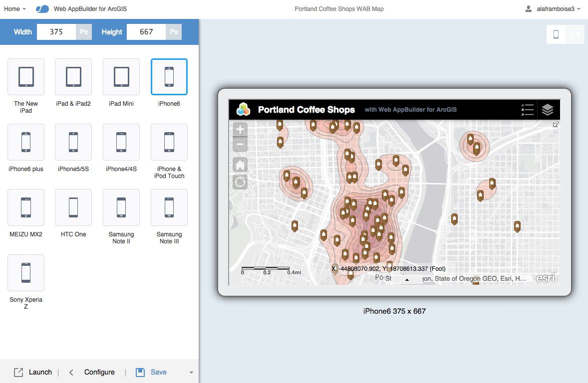Screen dimensions: 588x383
Task: Click the Web AppBuilder cloud logo
Action: [x=42, y=9]
